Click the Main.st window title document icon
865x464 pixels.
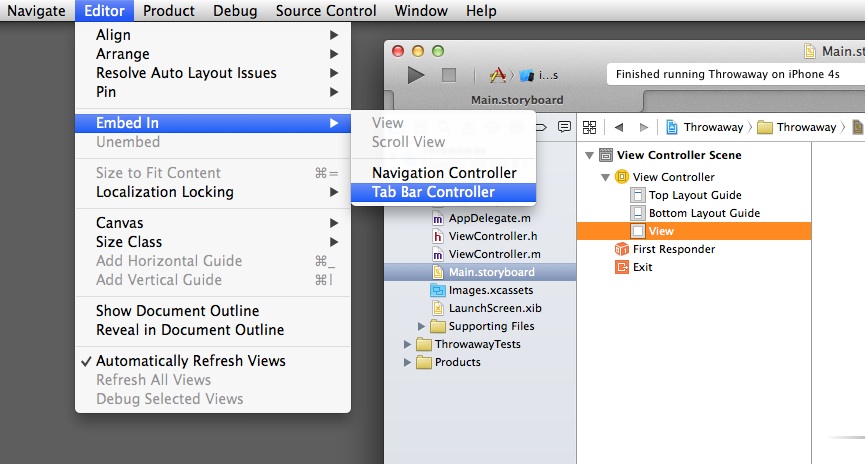pyautogui.click(x=809, y=51)
